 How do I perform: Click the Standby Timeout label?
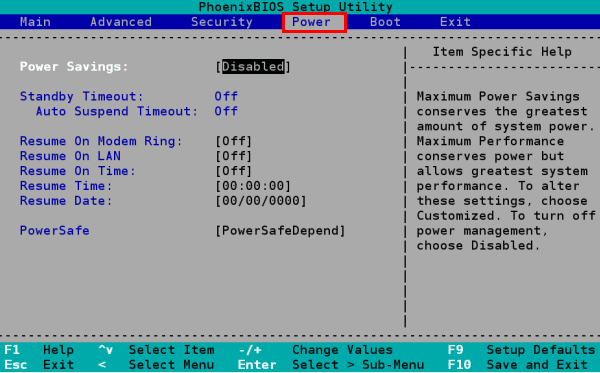pyautogui.click(x=82, y=96)
